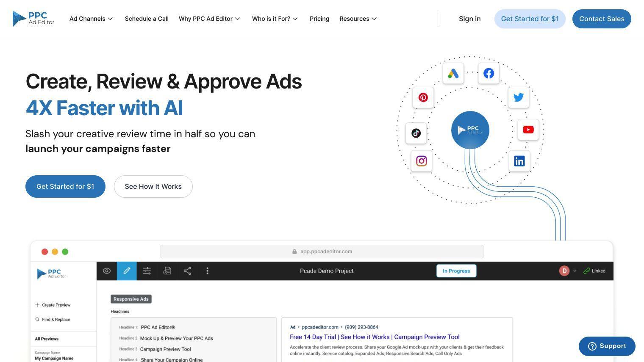Click the PPC Ad Editor header logo
The image size is (644, 362).
coord(33,19)
